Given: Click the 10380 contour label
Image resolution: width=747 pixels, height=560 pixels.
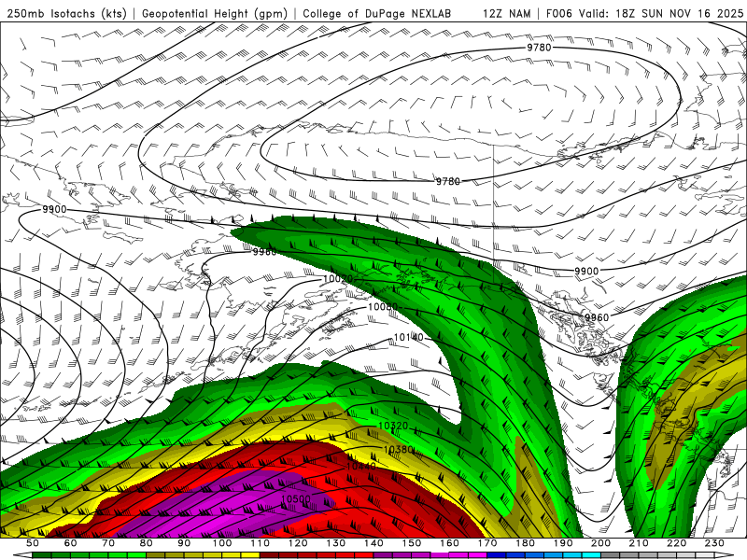Looking at the screenshot, I should pos(399,450).
